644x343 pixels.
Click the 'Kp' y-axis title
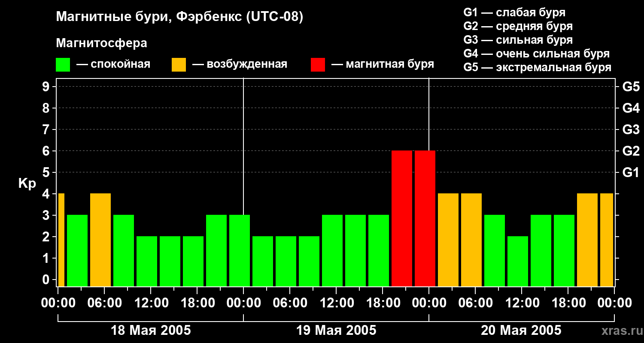point(27,184)
